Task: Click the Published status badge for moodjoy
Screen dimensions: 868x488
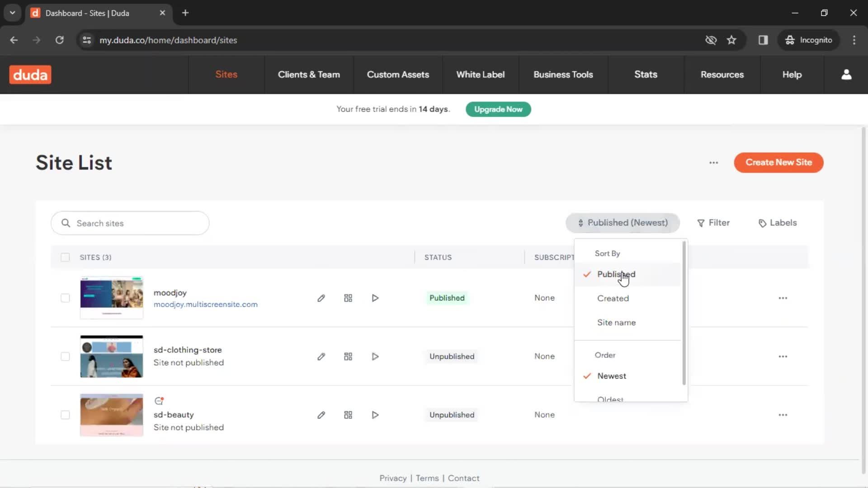Action: point(447,298)
